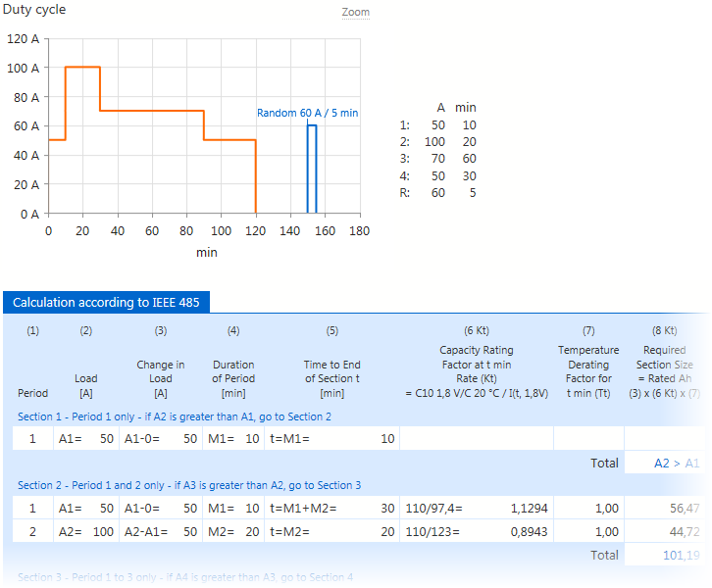Click the 120 x-axis tick label
The height and width of the screenshot is (588, 712).
tap(255, 231)
